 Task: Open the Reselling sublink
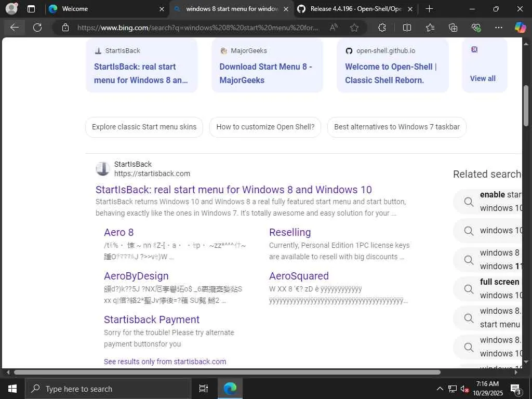[290, 232]
